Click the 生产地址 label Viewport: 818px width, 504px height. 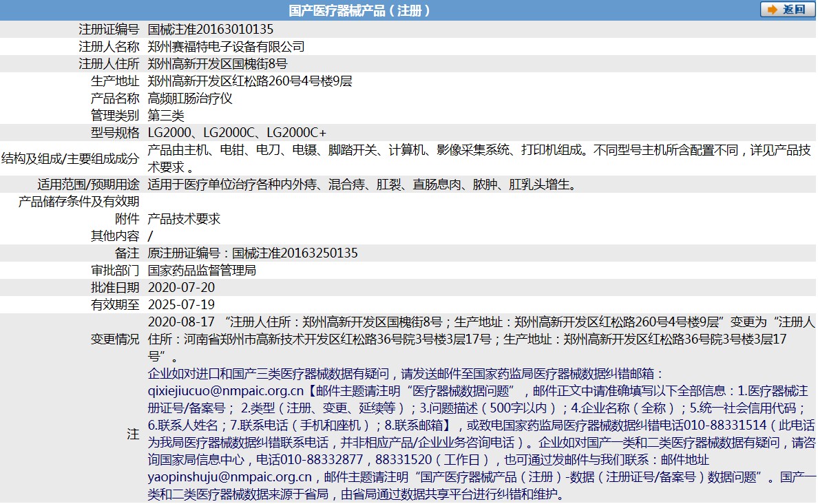[x=115, y=81]
